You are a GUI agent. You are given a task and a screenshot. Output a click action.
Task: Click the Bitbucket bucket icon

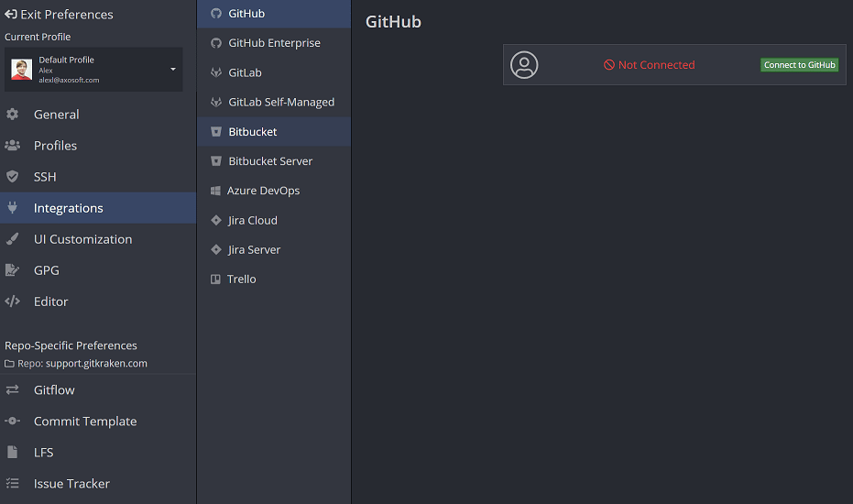click(x=216, y=132)
